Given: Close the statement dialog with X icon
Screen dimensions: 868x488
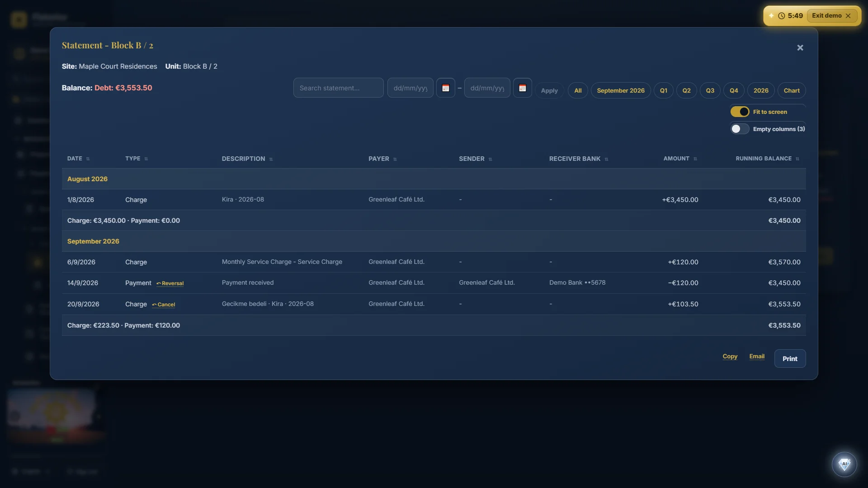Looking at the screenshot, I should (x=800, y=48).
